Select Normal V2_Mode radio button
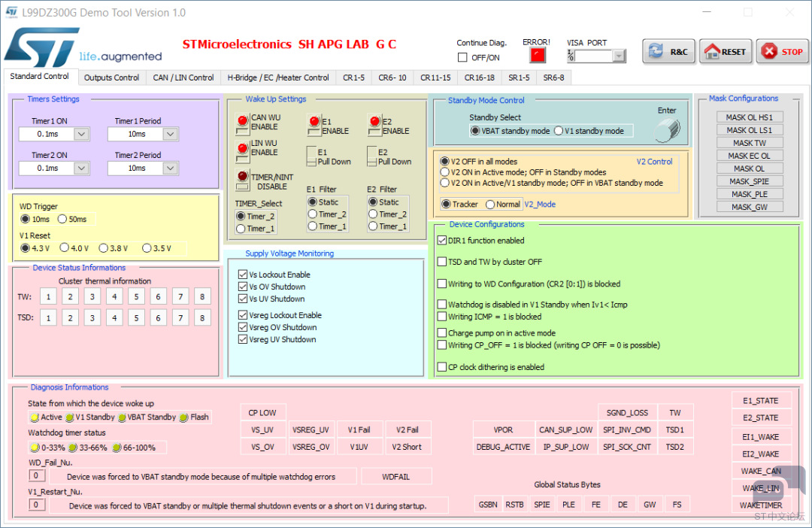The height and width of the screenshot is (528, 812). pos(490,205)
